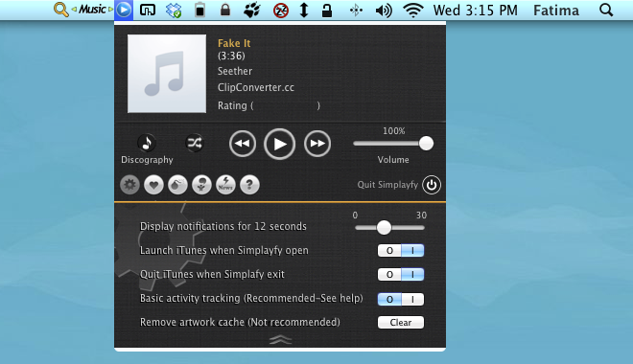Click the album name ClipConverter.cc
Viewport: 633px width, 364px height.
[255, 87]
